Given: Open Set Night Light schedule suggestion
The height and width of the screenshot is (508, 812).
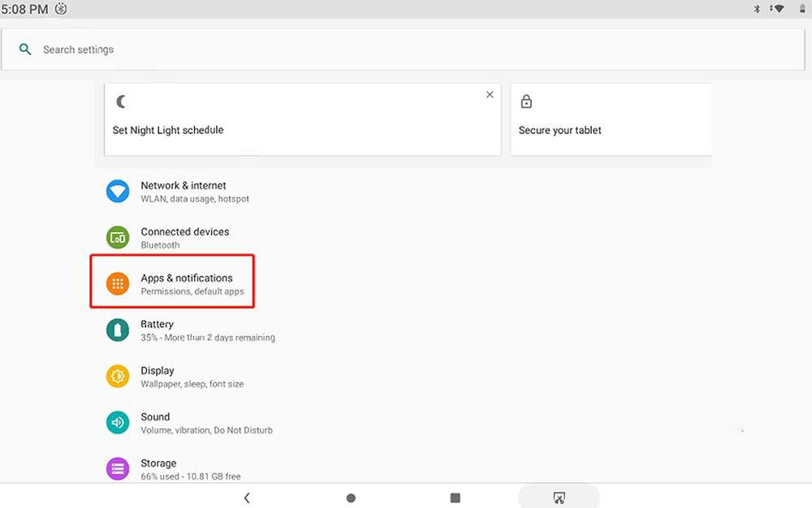Looking at the screenshot, I should [x=302, y=119].
